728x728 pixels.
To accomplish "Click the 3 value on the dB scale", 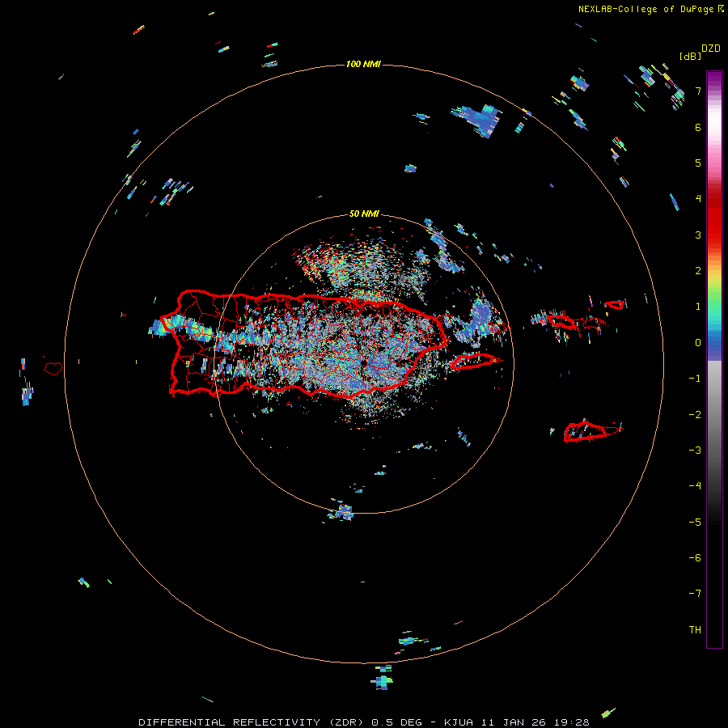I will click(x=698, y=235).
